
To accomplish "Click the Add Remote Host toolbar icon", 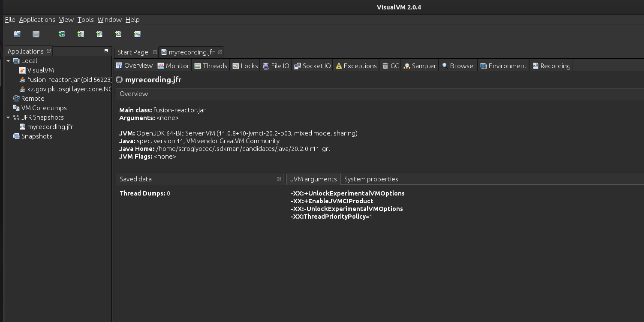I will point(62,34).
